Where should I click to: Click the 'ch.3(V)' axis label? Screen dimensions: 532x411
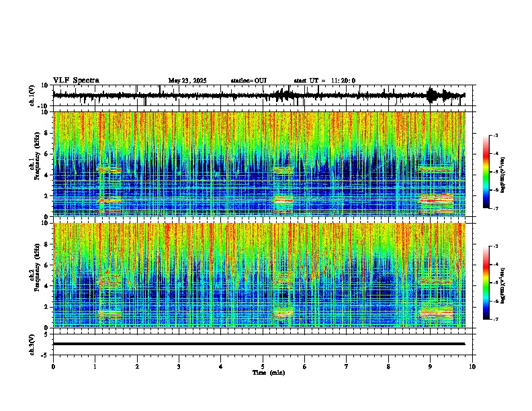pyautogui.click(x=32, y=345)
